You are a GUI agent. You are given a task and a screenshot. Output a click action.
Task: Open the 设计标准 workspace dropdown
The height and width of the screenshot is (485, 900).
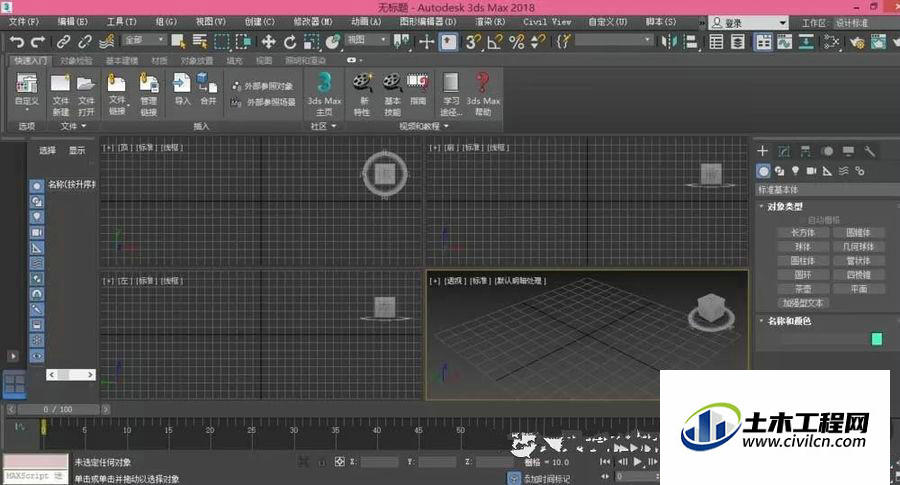[867, 23]
